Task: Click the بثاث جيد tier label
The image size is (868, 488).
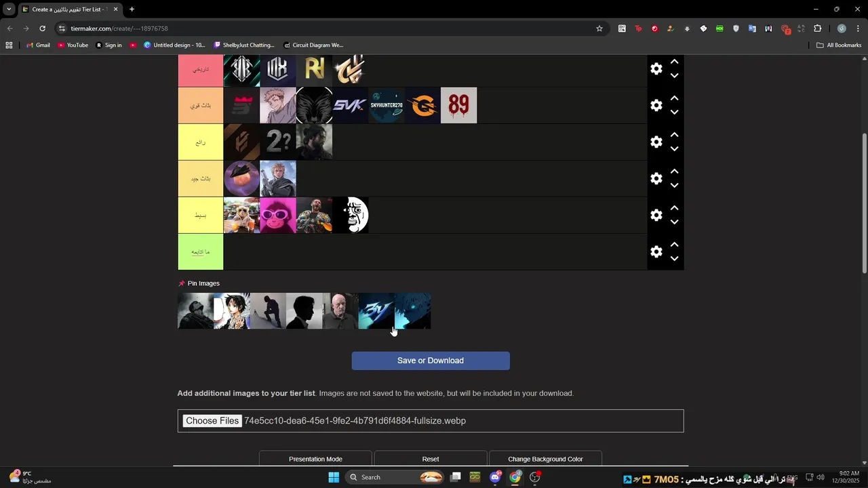Action: click(x=200, y=178)
